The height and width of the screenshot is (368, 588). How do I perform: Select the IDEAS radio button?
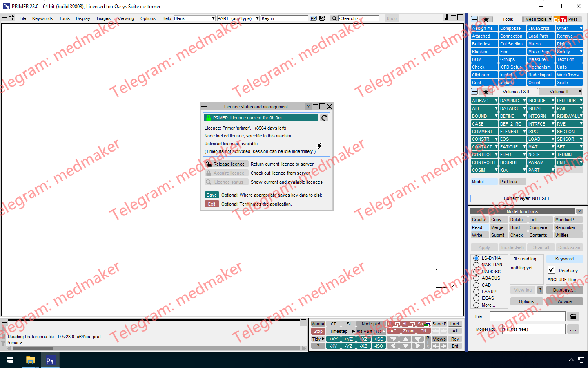point(476,298)
